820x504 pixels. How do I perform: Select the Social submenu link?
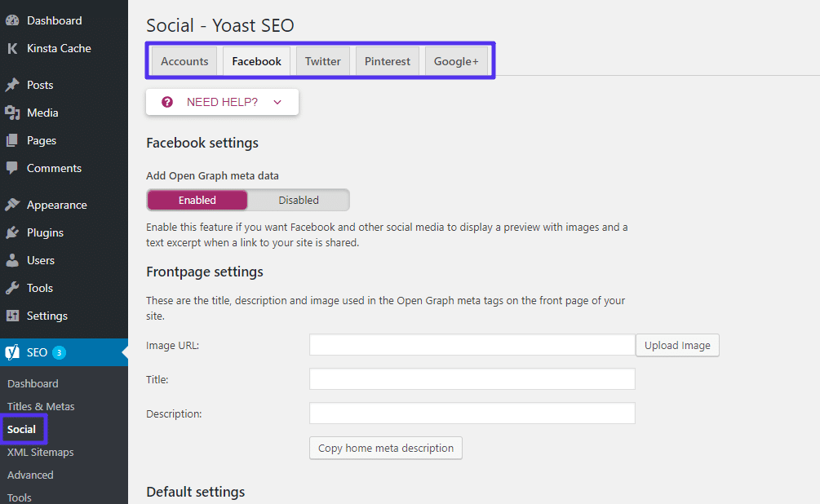pyautogui.click(x=21, y=429)
